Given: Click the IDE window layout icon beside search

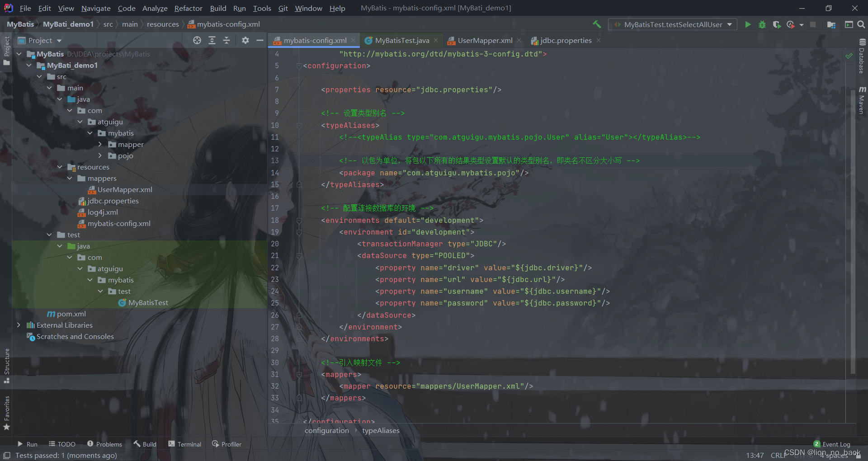Looking at the screenshot, I should tap(849, 24).
